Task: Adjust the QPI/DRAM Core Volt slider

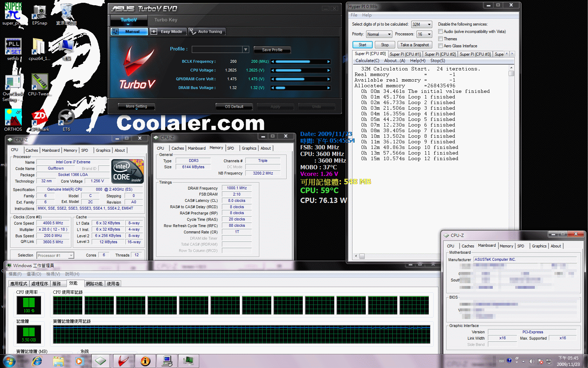Action: coord(301,79)
